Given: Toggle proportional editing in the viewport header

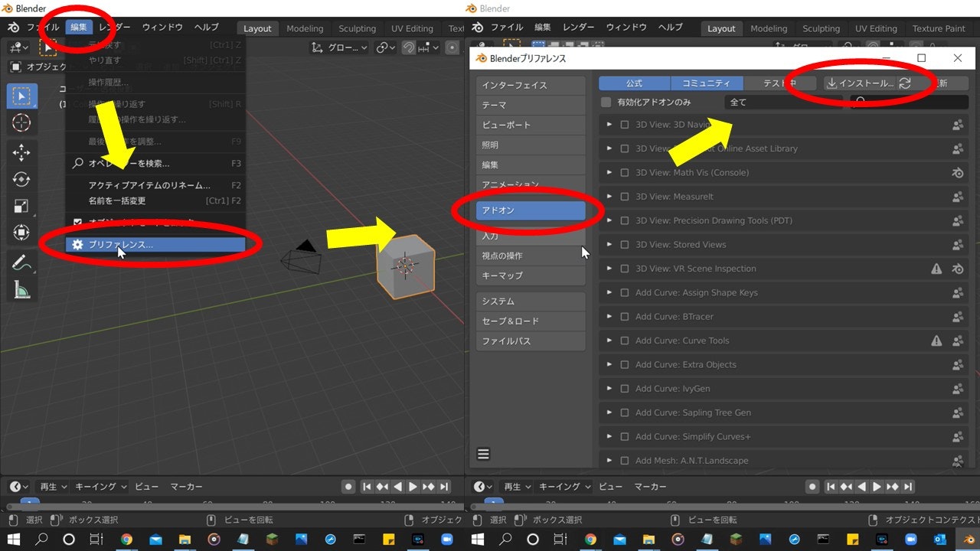Looking at the screenshot, I should [452, 47].
